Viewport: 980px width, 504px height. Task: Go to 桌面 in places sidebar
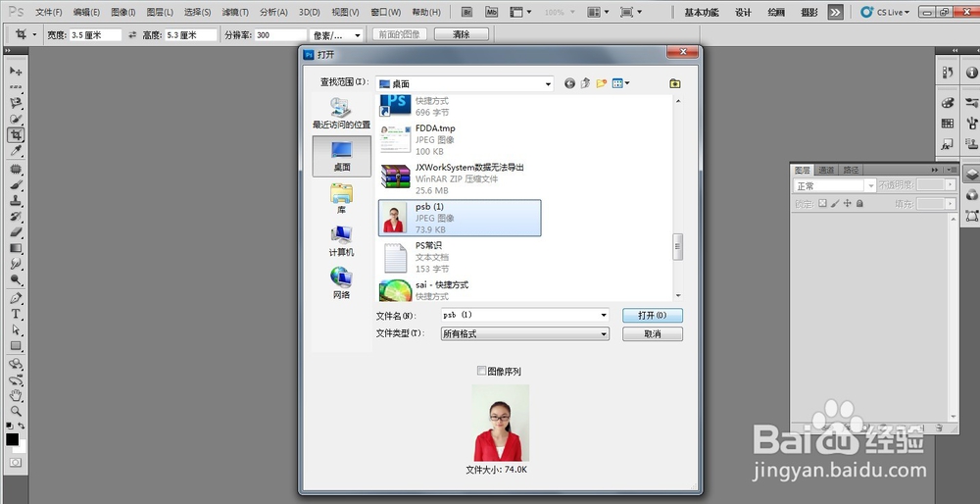(x=342, y=156)
